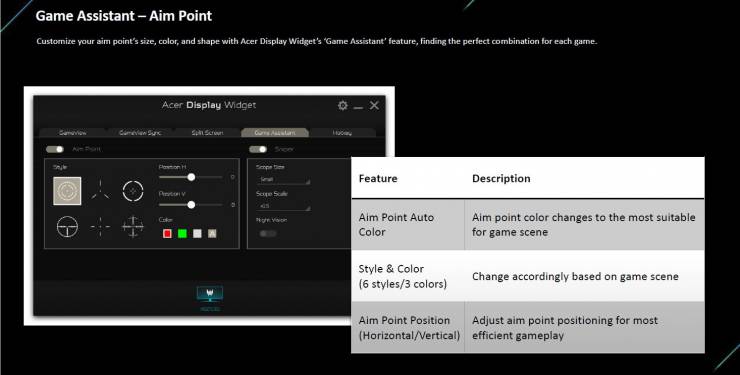Image resolution: width=740 pixels, height=375 pixels.
Task: Toggle the Sniper switch
Action: point(258,149)
